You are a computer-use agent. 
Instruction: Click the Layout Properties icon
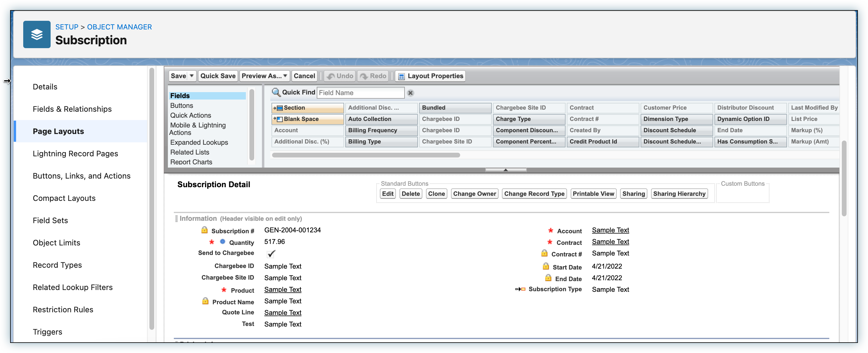point(401,76)
